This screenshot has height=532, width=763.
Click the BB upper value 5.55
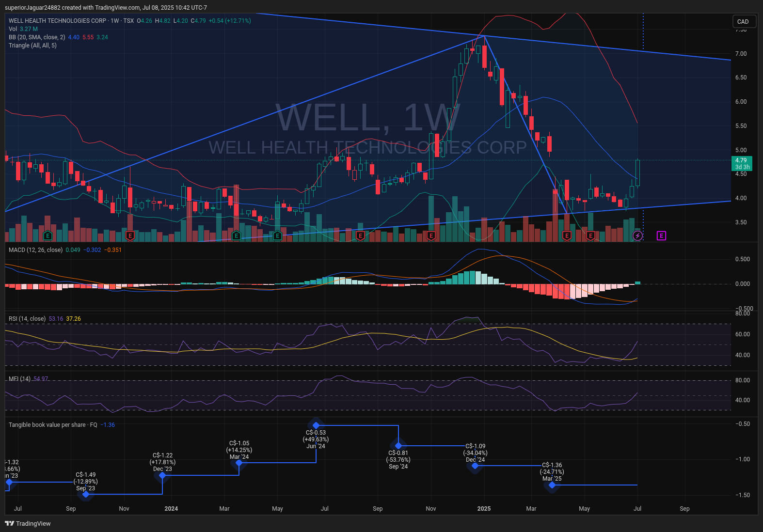[88, 37]
